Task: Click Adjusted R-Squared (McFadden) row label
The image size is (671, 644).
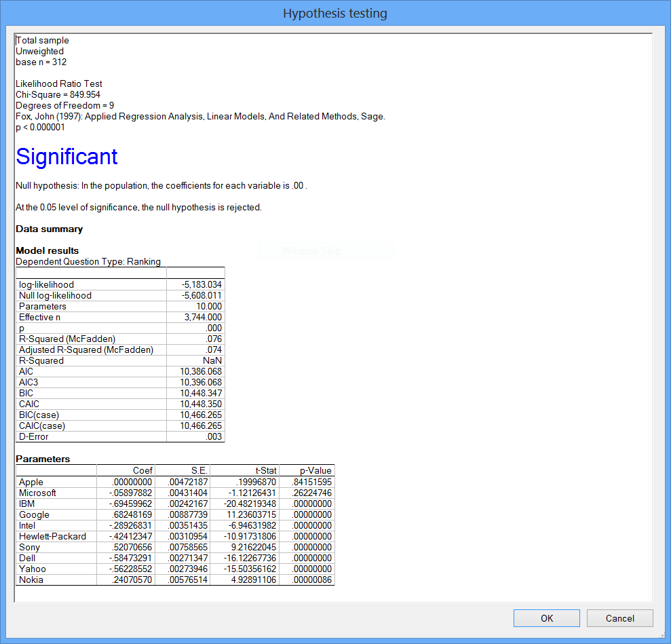Action: coord(86,349)
